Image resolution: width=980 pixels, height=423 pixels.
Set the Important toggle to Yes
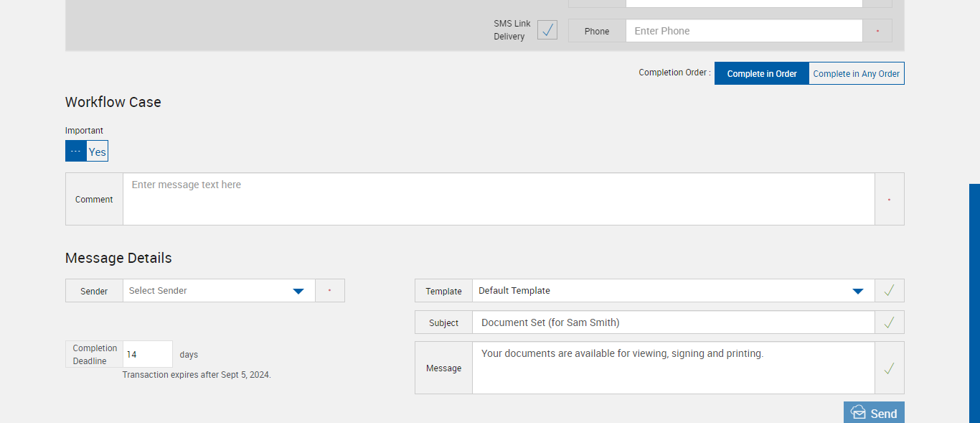(98, 152)
